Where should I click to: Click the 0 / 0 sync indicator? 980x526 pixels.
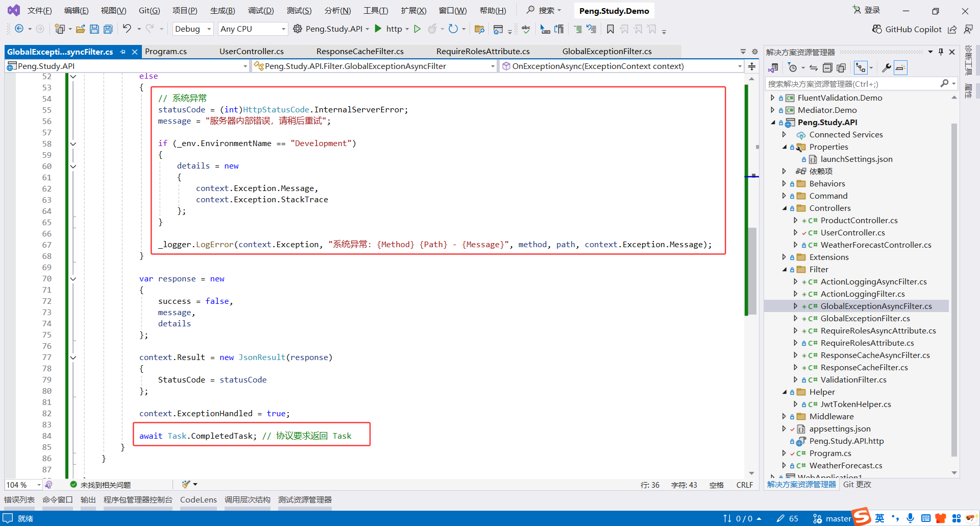coord(742,518)
